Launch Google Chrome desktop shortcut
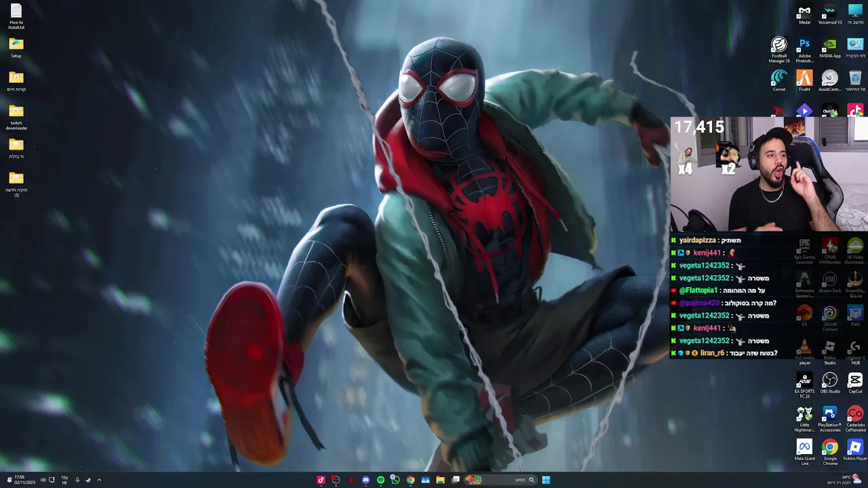Viewport: 868px width, 488px height. pyautogui.click(x=830, y=453)
